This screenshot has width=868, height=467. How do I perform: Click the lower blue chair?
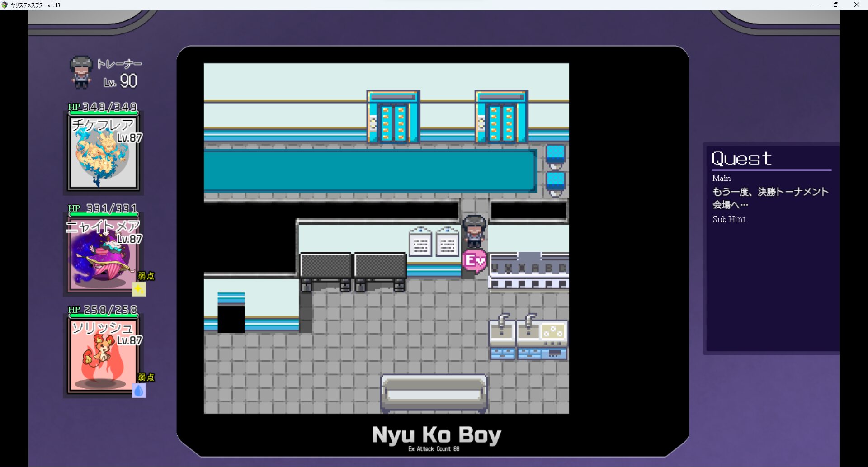tap(556, 184)
